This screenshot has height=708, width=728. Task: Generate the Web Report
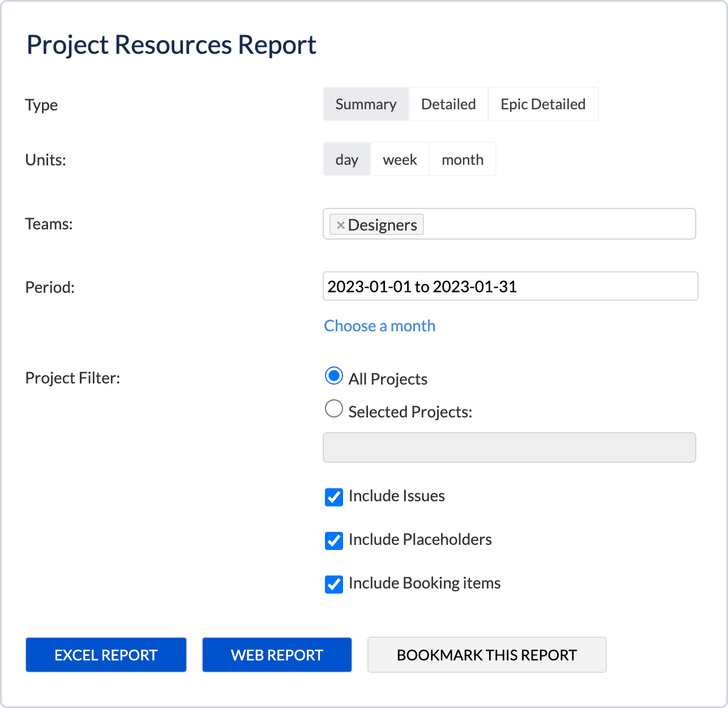[277, 655]
